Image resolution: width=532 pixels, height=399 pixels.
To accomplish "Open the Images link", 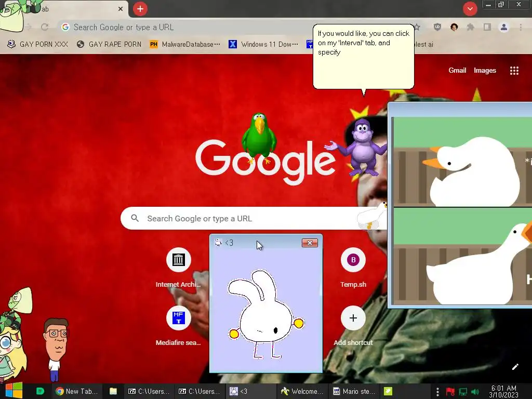I will coord(485,70).
